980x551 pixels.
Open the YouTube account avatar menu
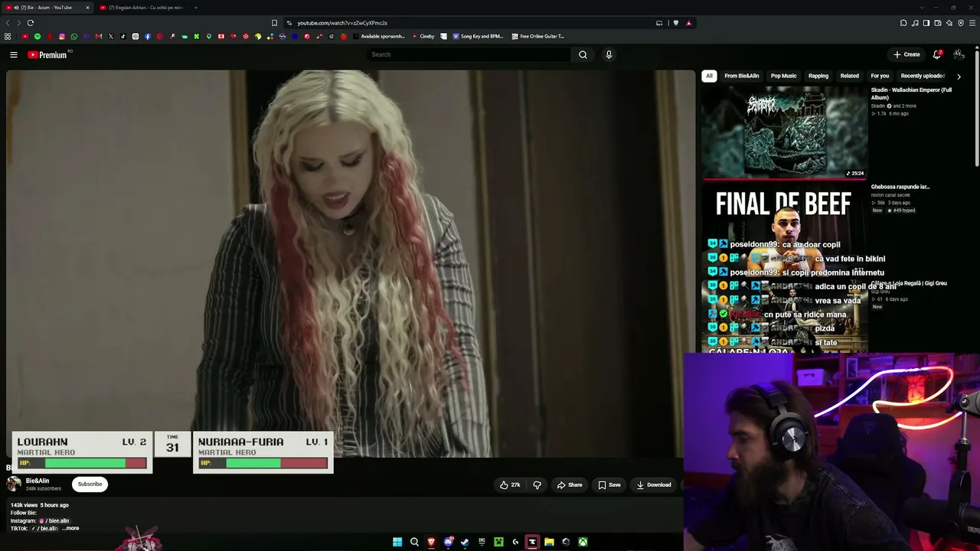(959, 54)
